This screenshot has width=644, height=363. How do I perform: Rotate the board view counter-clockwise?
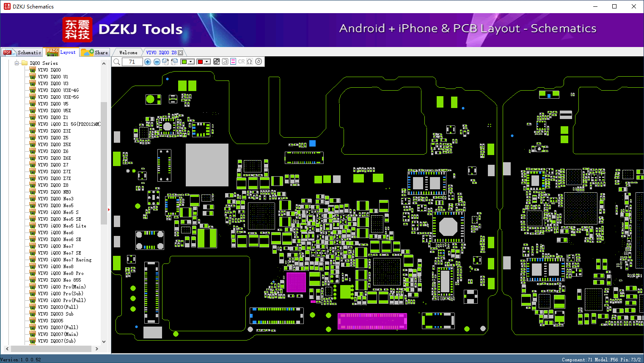[174, 62]
